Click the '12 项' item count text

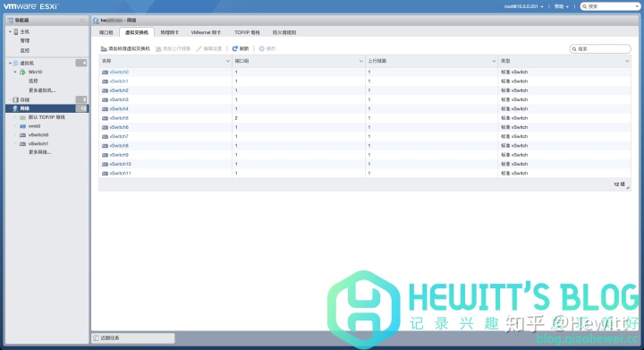point(619,184)
